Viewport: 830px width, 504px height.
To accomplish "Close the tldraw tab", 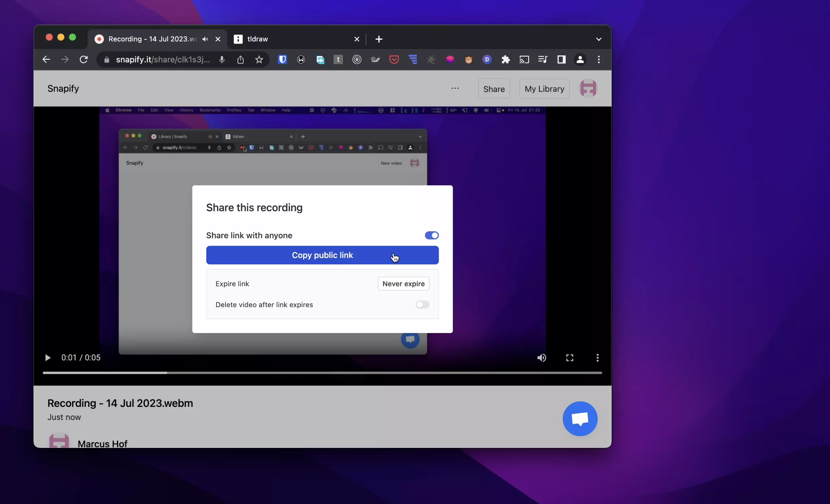I will coord(357,39).
